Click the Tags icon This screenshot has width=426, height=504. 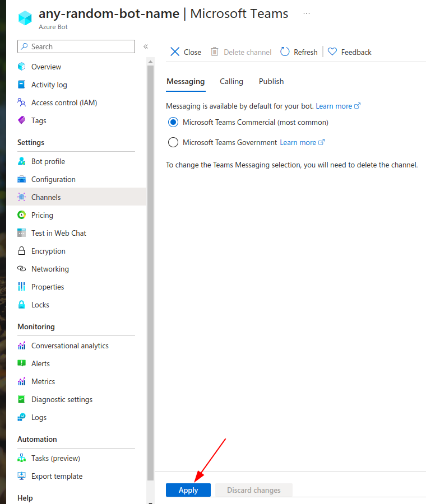21,120
